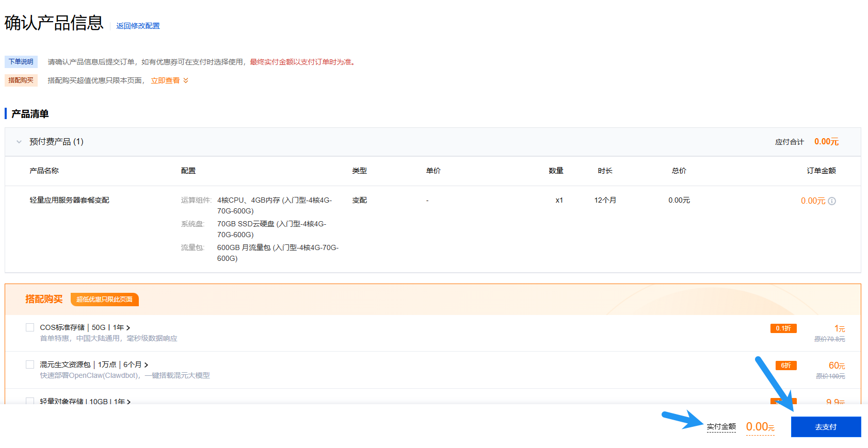Click the 轻量应用服务器套餐变配 product name

(69, 200)
